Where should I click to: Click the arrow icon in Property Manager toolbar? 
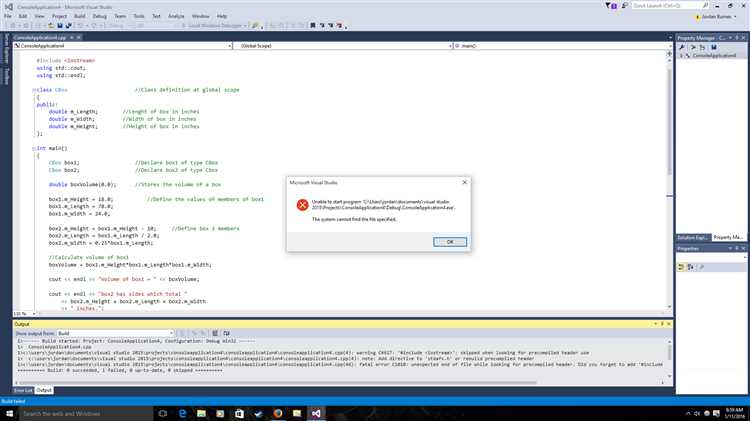click(x=693, y=47)
